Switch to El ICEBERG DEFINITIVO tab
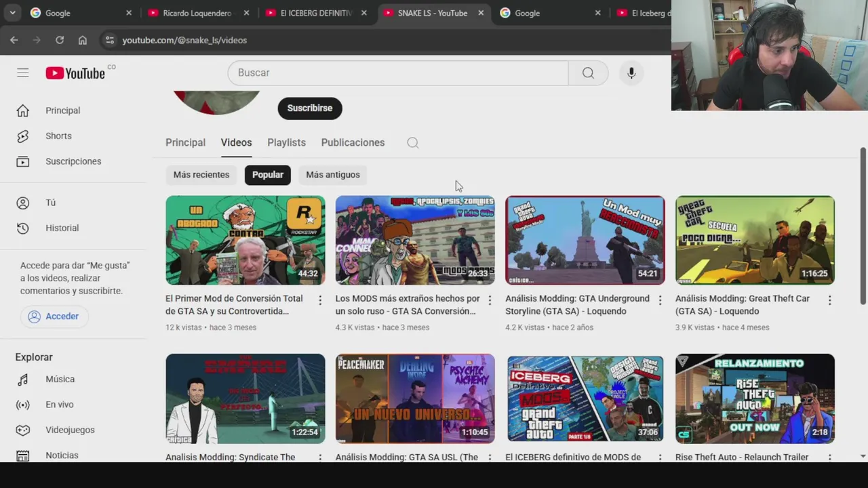The image size is (868, 488). 317,13
